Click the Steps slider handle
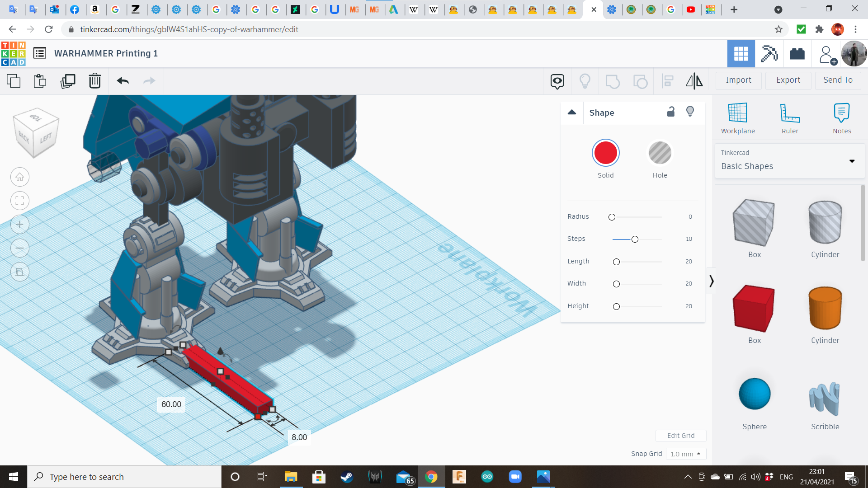 click(635, 239)
